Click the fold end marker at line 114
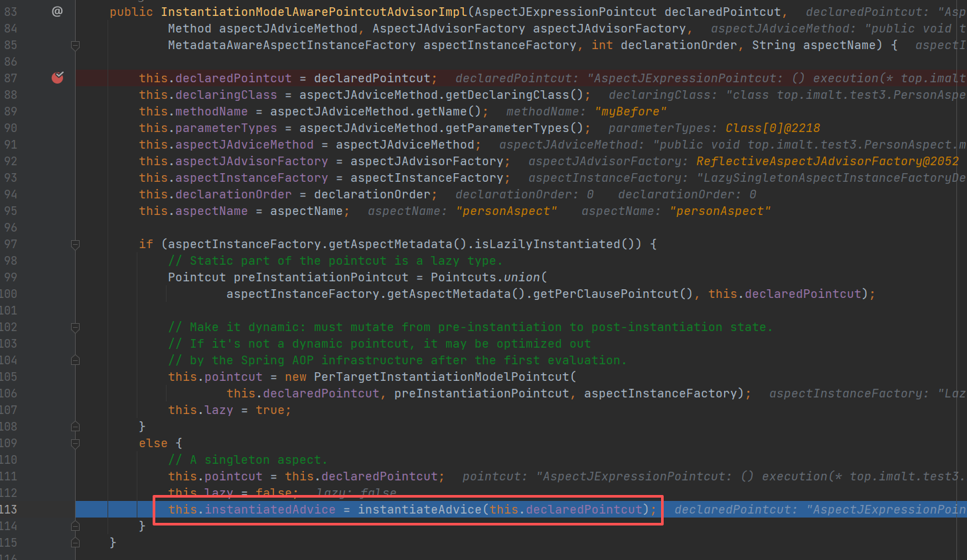This screenshot has height=560, width=967. (75, 526)
